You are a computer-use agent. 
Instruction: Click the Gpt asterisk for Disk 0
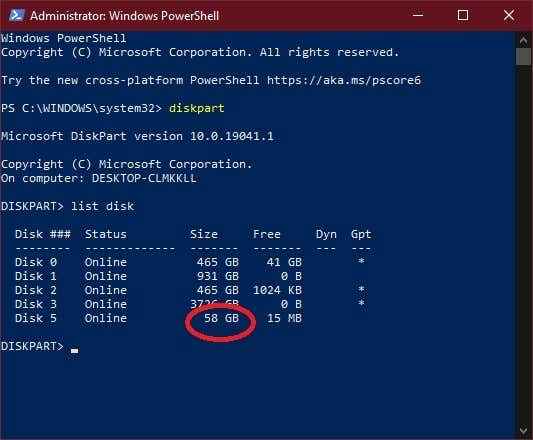point(361,261)
